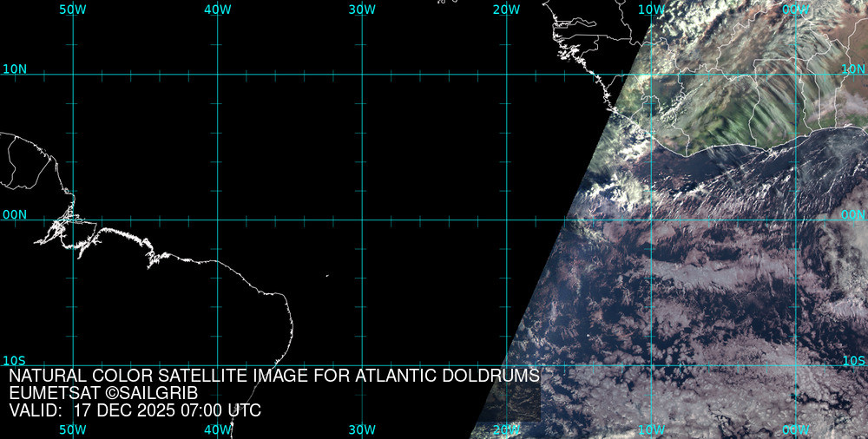Click the 10N latitude label on left edge
Screen dimensions: 868x439
point(15,69)
